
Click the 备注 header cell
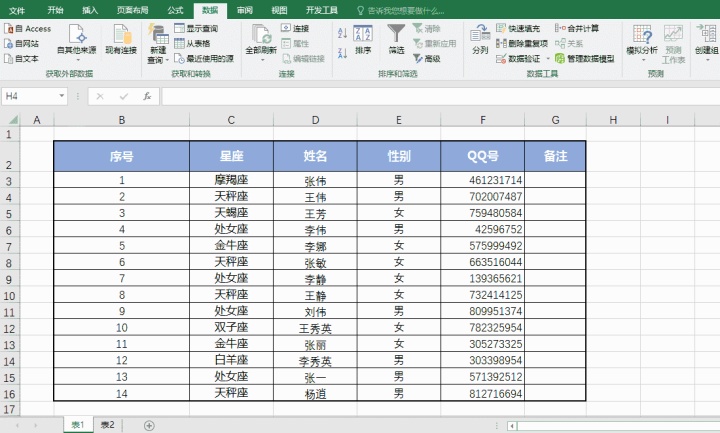[x=555, y=156]
